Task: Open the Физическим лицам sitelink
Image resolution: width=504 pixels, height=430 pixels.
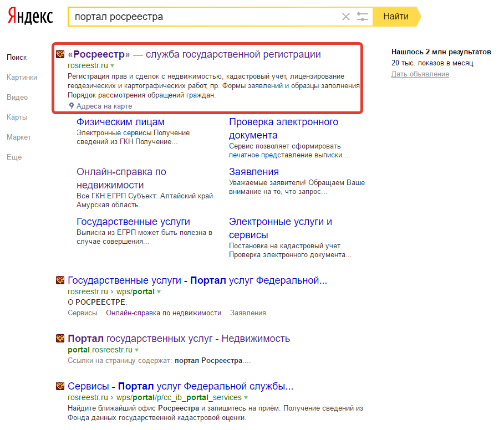Action: click(120, 122)
